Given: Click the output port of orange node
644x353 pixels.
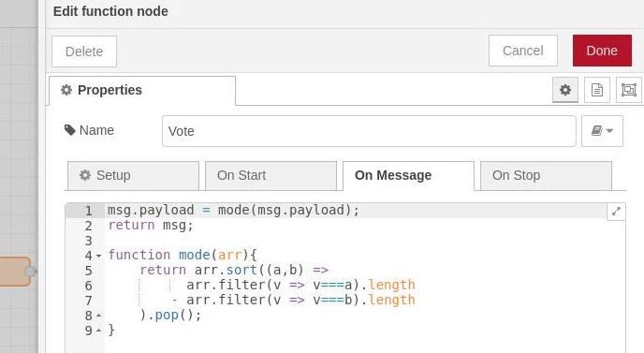Looking at the screenshot, I should point(31,272).
